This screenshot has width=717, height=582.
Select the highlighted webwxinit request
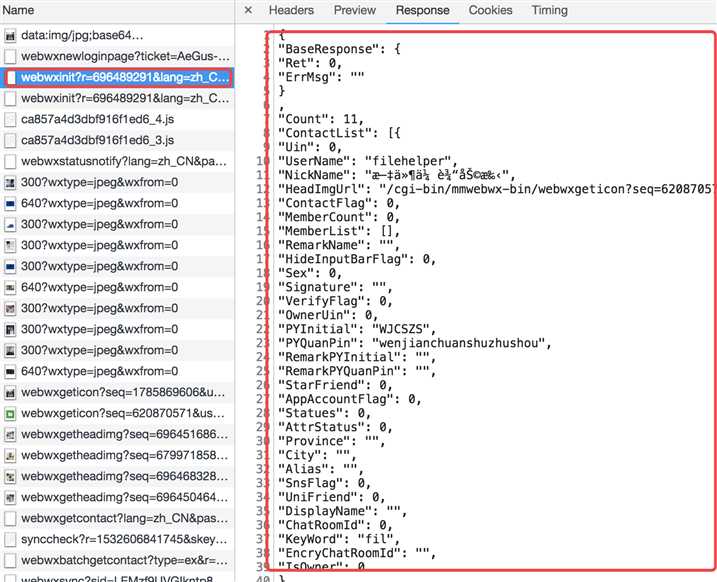pyautogui.click(x=118, y=77)
